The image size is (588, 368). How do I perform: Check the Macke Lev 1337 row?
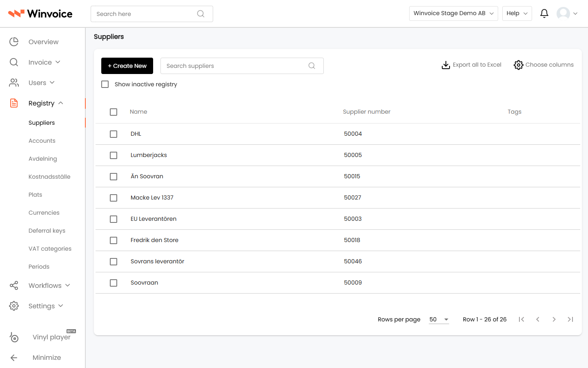click(114, 198)
